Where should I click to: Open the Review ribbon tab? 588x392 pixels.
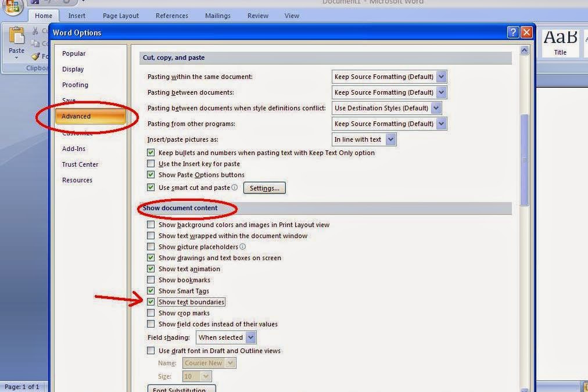click(x=257, y=16)
